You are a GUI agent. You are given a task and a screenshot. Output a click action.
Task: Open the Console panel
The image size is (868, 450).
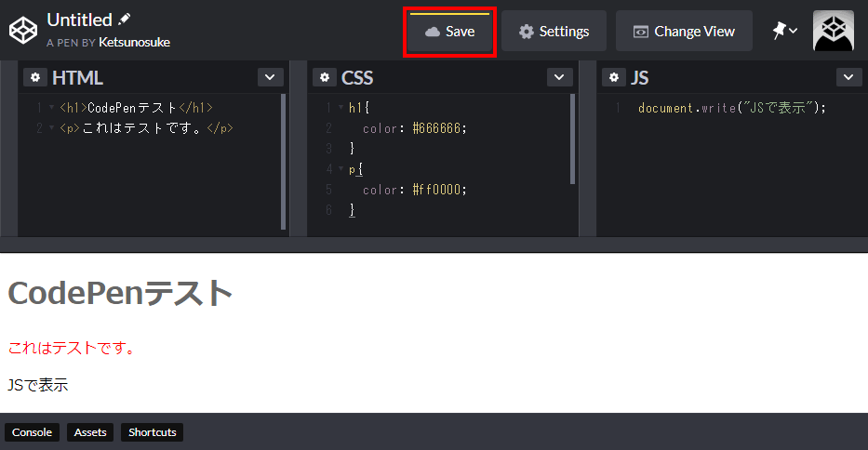click(32, 432)
